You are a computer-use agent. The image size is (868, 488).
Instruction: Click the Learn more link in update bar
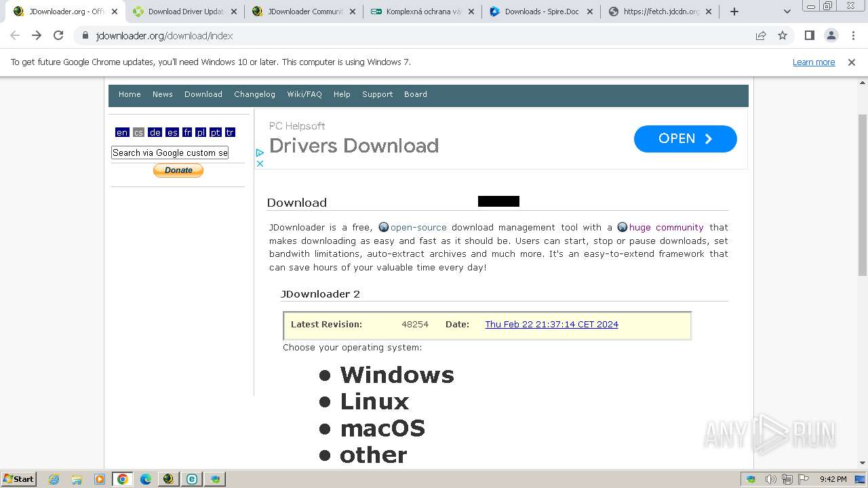(814, 62)
